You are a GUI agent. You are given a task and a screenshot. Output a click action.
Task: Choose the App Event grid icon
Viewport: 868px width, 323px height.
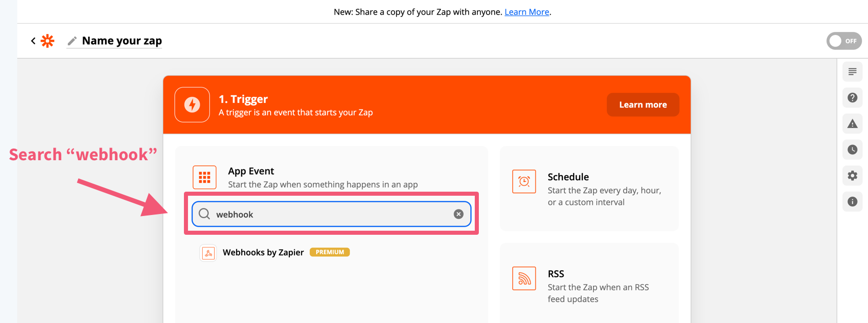[205, 177]
